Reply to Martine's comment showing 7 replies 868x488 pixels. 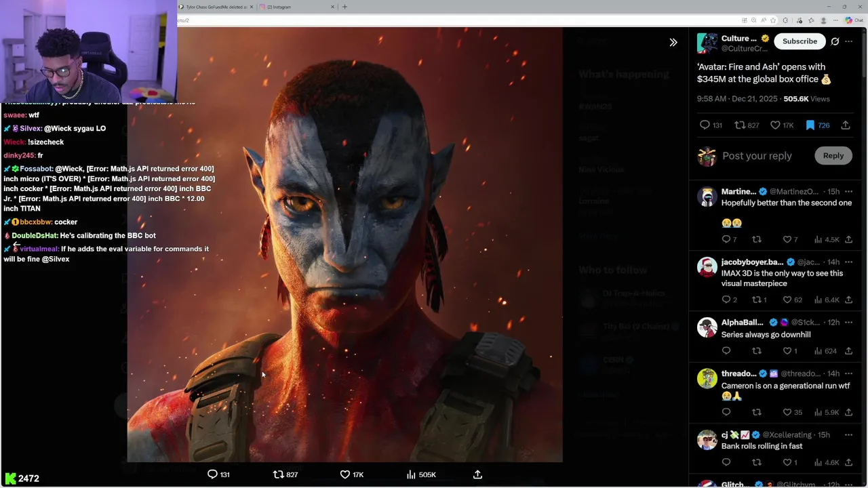tap(729, 239)
